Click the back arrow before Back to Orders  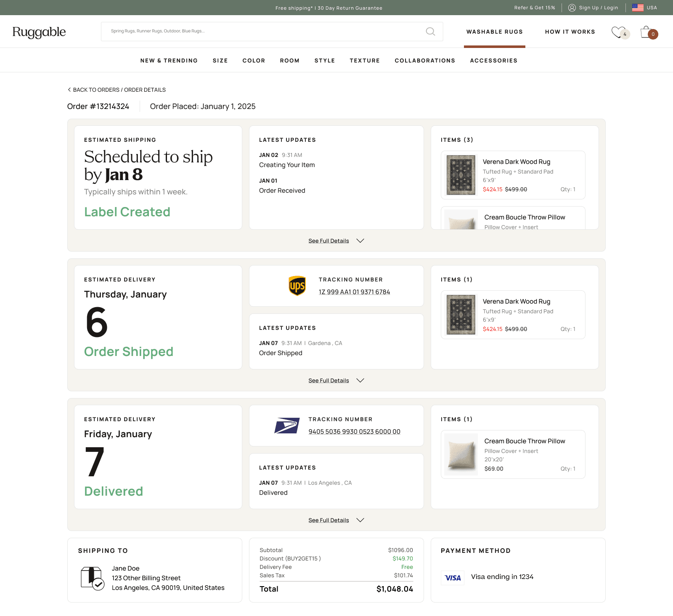(69, 90)
